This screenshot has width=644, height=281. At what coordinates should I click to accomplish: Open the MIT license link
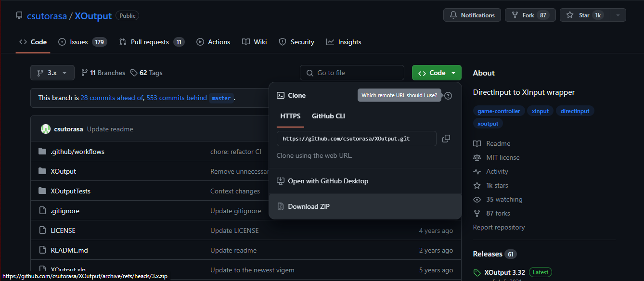click(502, 157)
